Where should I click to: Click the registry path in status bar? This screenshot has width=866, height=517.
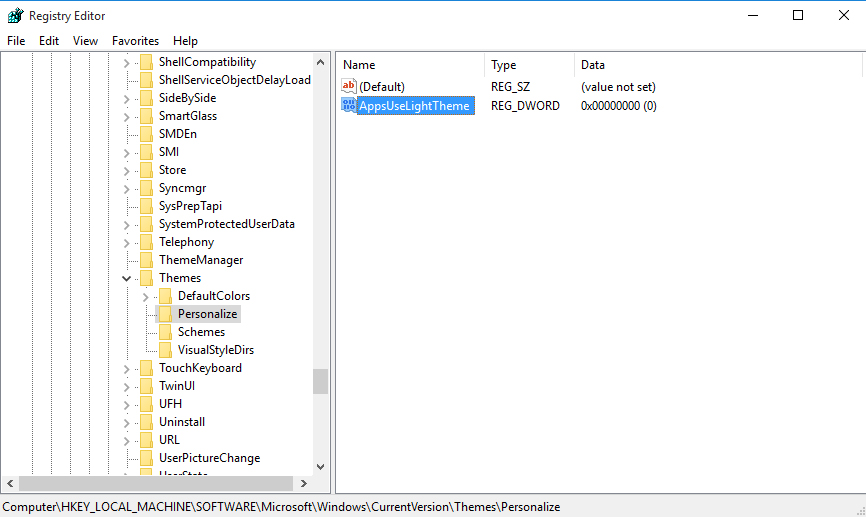tap(281, 507)
